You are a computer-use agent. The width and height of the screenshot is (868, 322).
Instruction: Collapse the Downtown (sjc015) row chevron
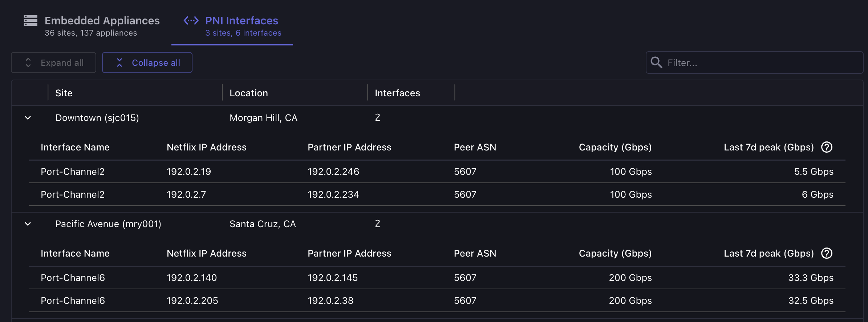pyautogui.click(x=28, y=118)
